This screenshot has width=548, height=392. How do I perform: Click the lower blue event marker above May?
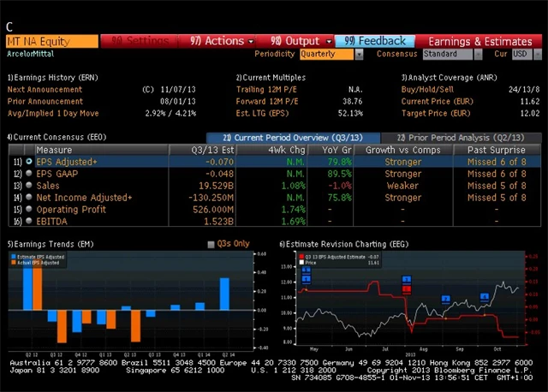pos(307,279)
